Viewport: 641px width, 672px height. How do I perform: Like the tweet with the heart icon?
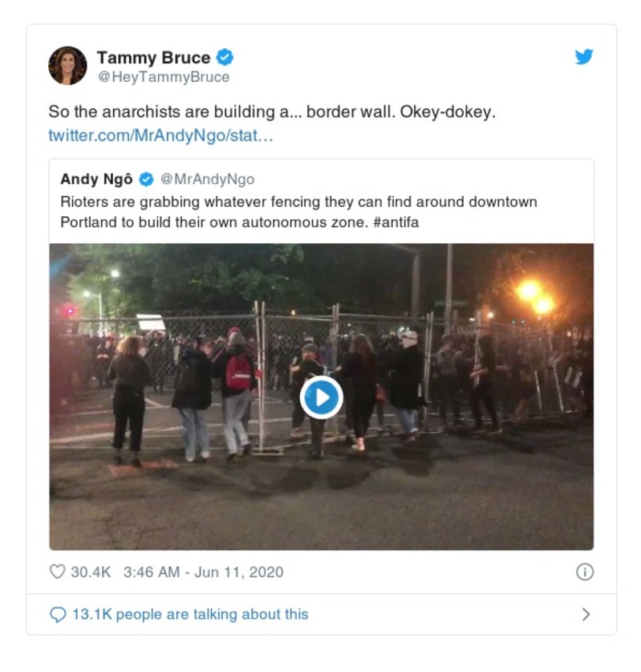pos(57,572)
